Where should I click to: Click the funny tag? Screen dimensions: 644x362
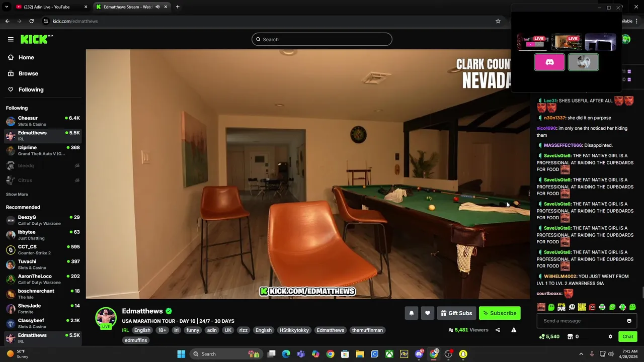193,330
